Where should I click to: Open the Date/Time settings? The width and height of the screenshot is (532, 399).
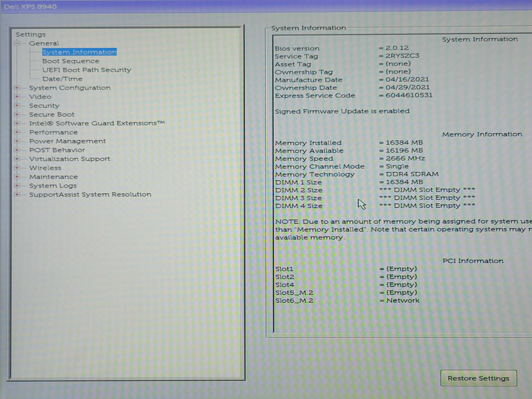(x=62, y=79)
